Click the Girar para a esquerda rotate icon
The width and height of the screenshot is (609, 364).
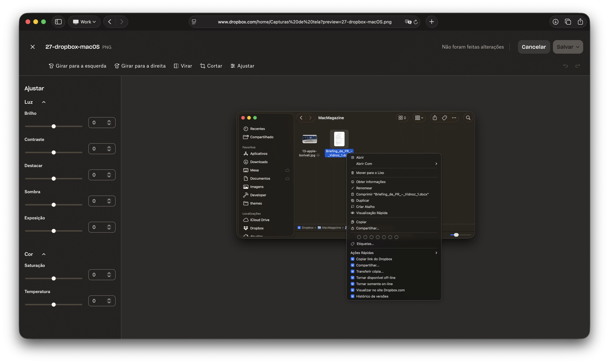(51, 66)
